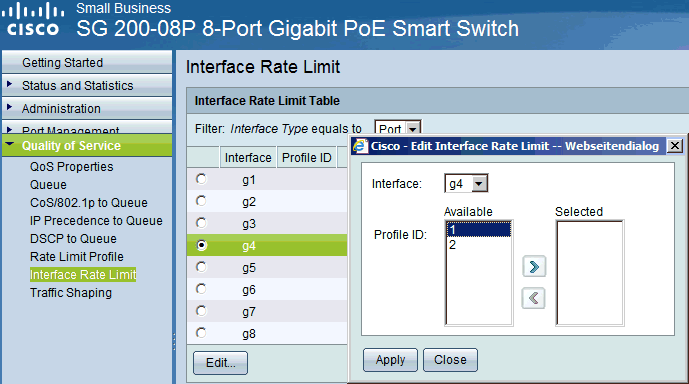Open the Interface dropdown showing g4
The image size is (689, 384).
tap(466, 184)
